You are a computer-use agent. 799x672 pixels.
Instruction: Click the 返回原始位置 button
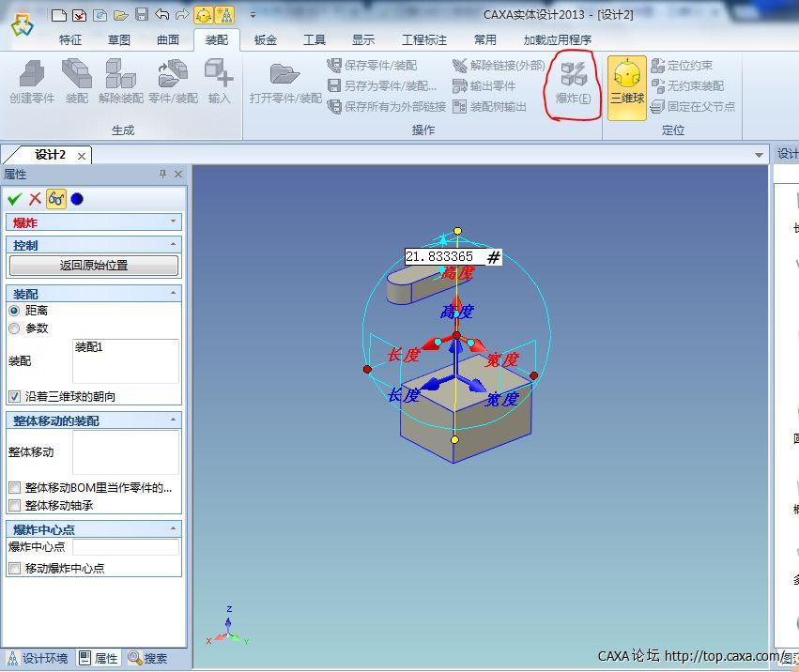tap(94, 266)
